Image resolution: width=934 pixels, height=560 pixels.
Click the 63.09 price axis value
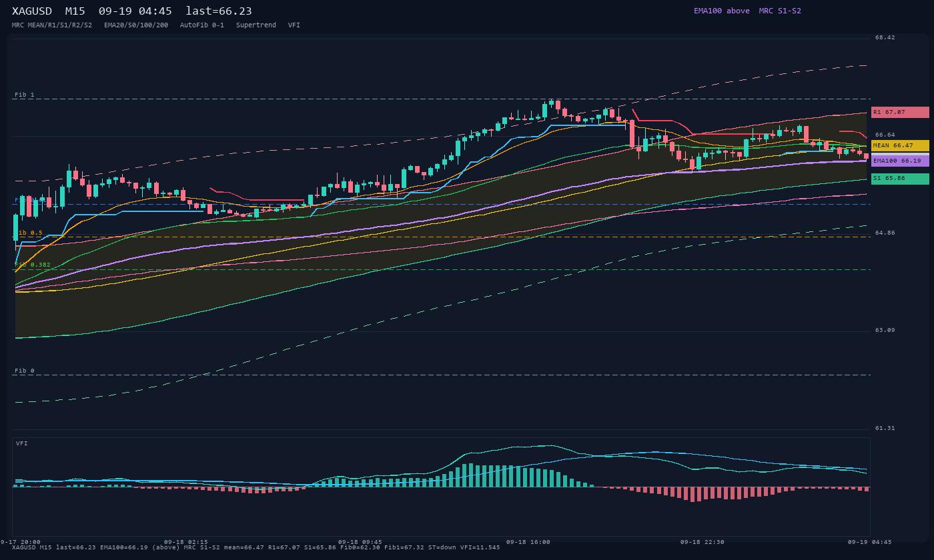[885, 330]
